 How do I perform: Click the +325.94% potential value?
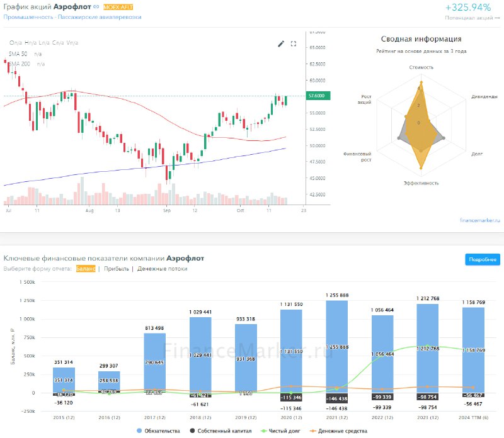(468, 7)
